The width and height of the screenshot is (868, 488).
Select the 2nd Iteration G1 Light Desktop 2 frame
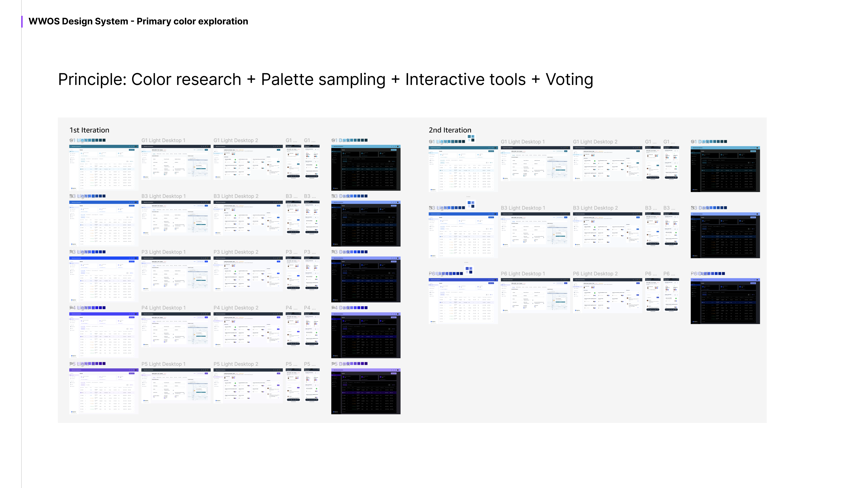(x=607, y=164)
